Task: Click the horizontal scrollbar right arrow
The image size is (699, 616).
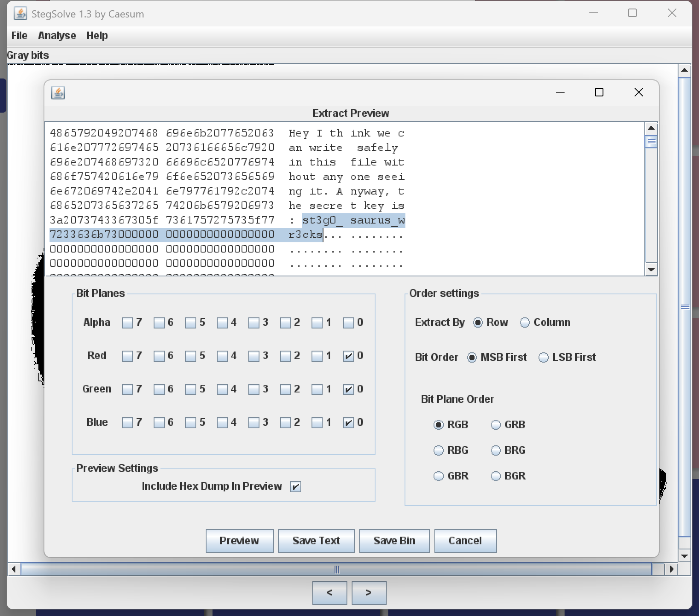Action: pyautogui.click(x=672, y=569)
